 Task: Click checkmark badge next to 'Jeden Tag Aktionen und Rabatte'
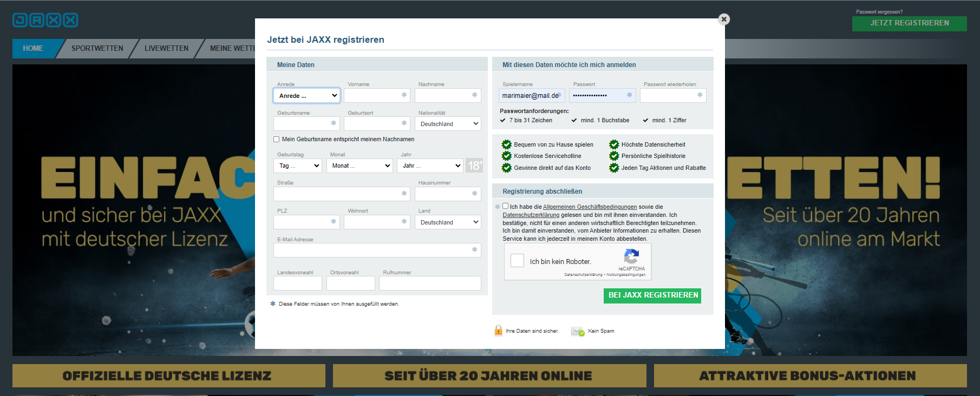point(614,168)
